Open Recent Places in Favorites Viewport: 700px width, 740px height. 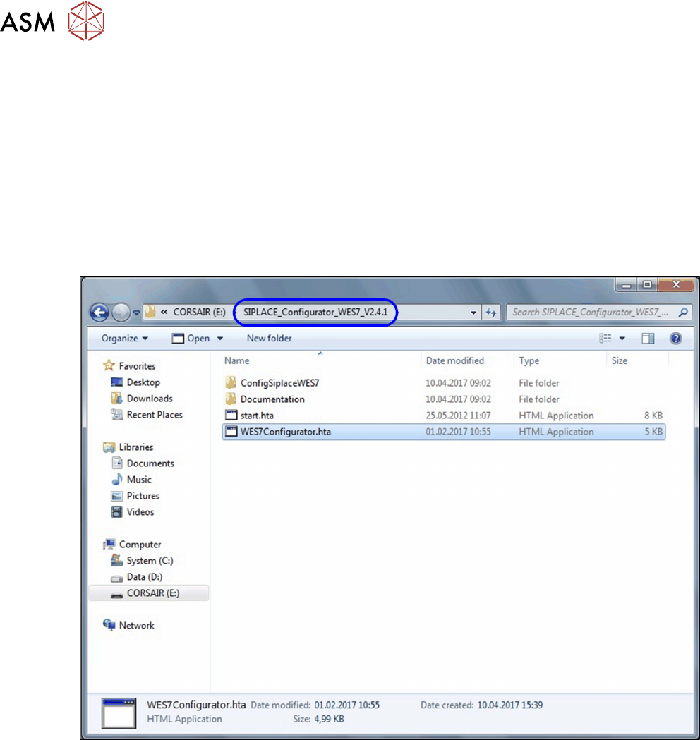pos(155,415)
